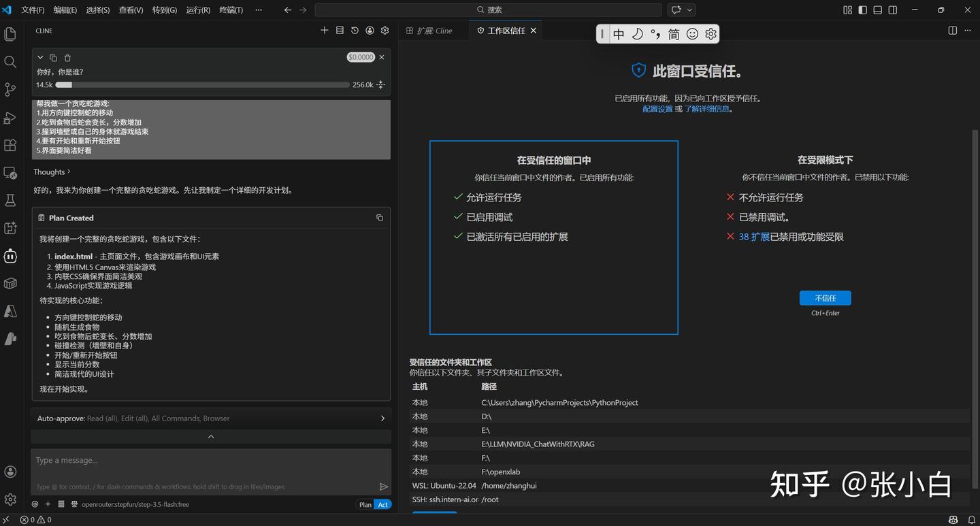The width and height of the screenshot is (980, 526).
Task: Add context with the @ icon
Action: click(x=35, y=504)
